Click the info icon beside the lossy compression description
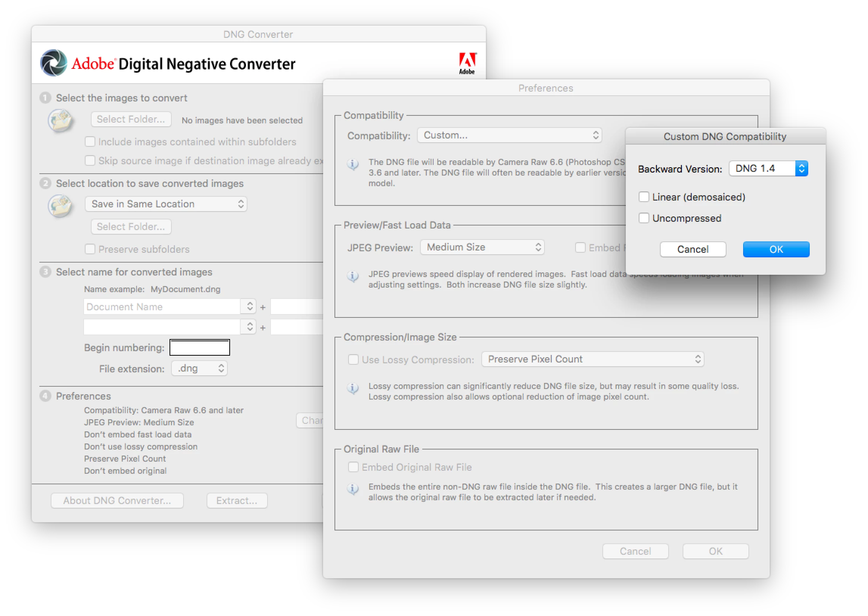868x616 pixels. pyautogui.click(x=353, y=388)
